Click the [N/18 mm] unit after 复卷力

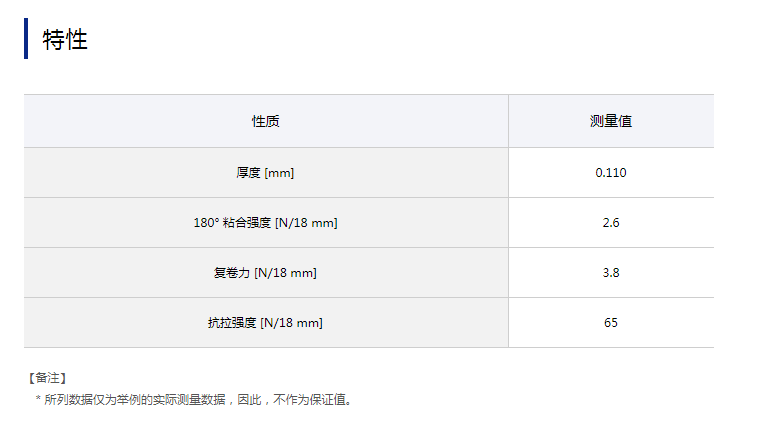285,272
